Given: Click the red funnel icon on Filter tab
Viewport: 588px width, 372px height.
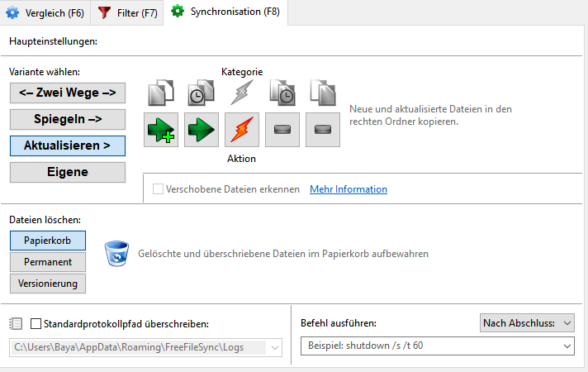Looking at the screenshot, I should 104,12.
